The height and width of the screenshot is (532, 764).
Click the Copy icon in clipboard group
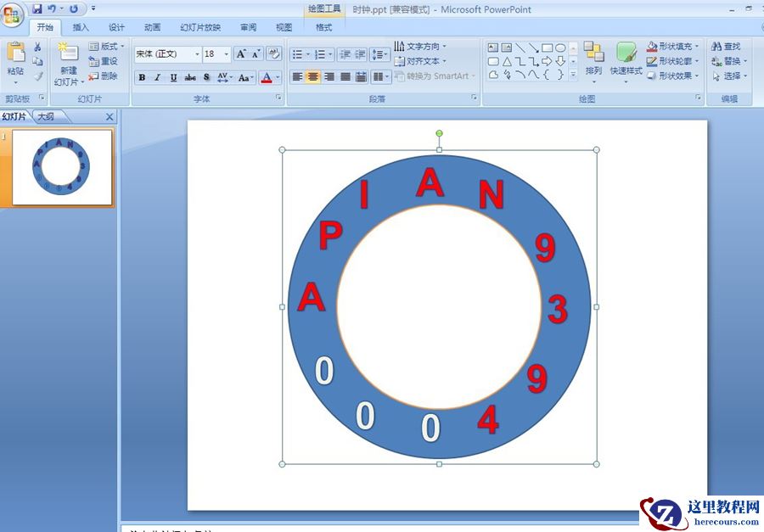pos(37,61)
